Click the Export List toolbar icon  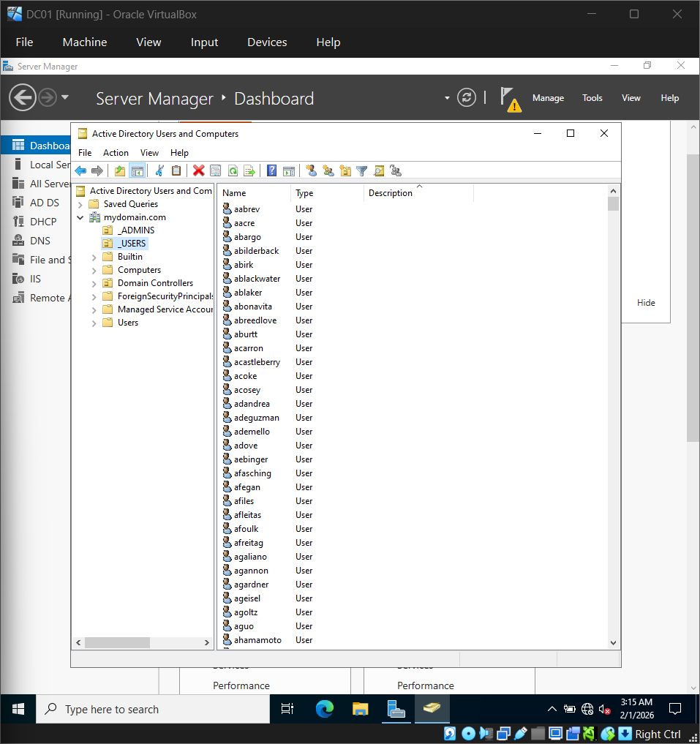[x=249, y=170]
